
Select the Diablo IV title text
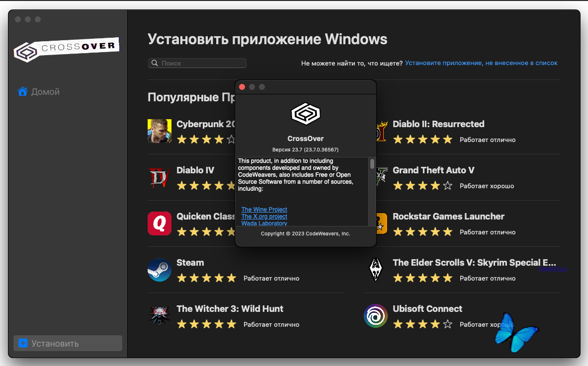pos(195,170)
